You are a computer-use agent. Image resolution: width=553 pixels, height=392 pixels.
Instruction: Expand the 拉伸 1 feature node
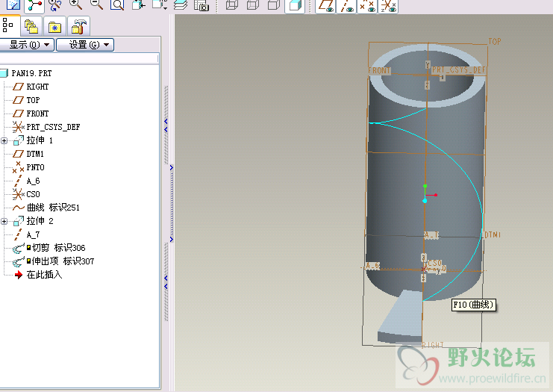(x=4, y=141)
